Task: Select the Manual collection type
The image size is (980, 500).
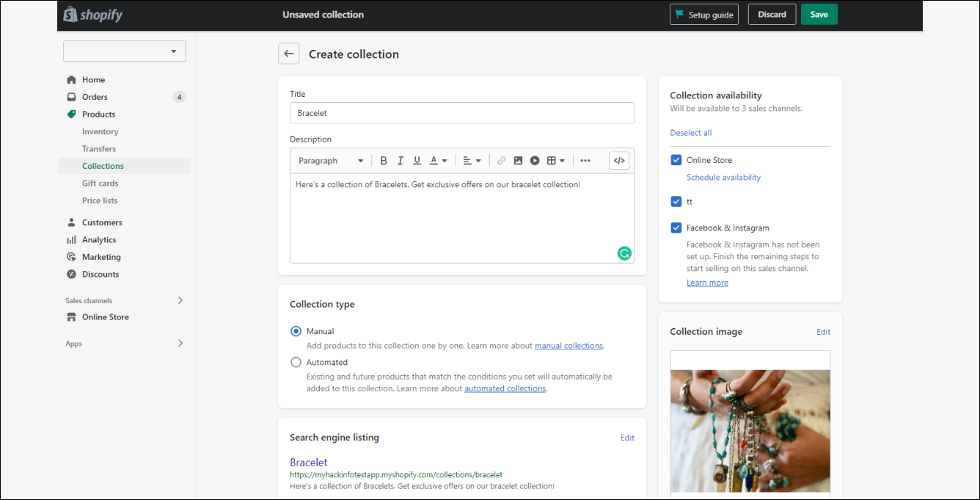Action: [296, 331]
